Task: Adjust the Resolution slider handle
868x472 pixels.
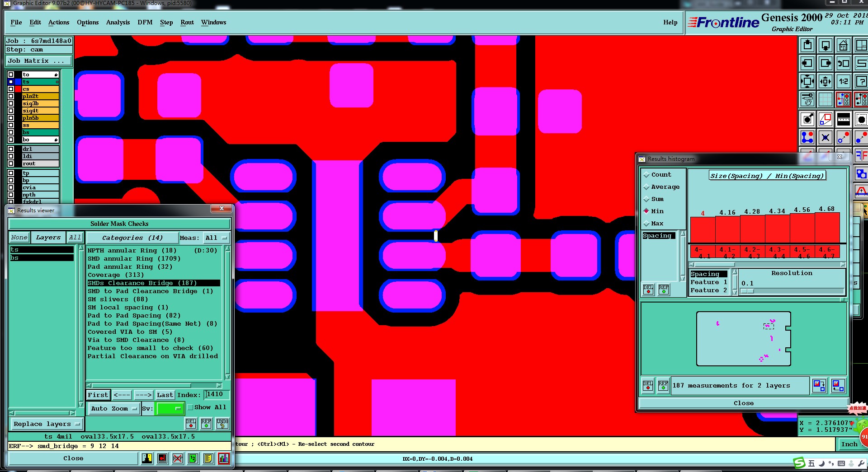Action: 747,291
